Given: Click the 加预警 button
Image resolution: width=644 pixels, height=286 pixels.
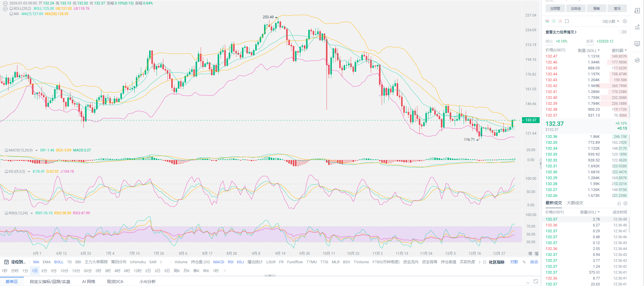Looking at the screenshot, I should point(555,9).
